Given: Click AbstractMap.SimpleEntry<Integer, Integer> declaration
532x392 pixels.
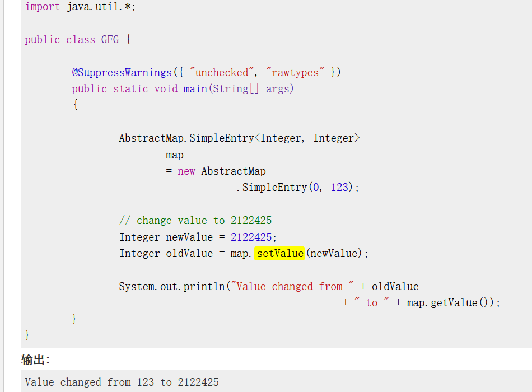Looking at the screenshot, I should click(239, 138).
